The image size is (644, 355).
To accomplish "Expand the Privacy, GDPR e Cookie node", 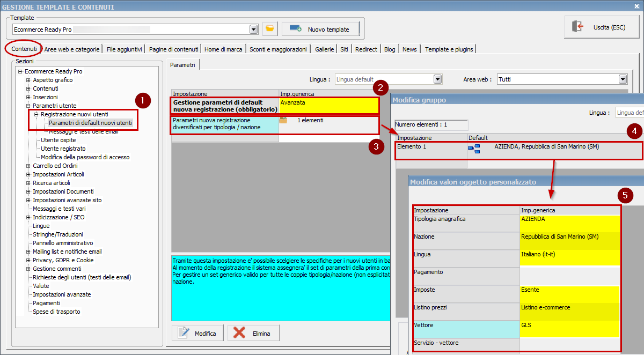I will click(28, 260).
